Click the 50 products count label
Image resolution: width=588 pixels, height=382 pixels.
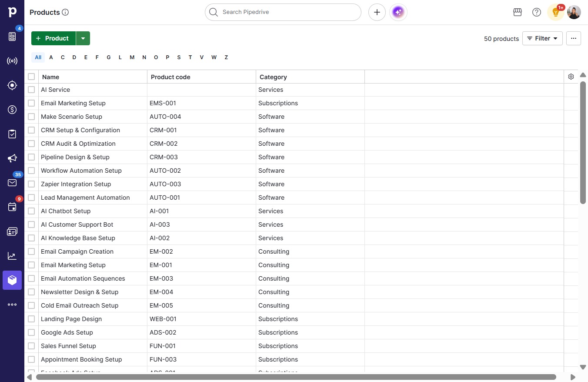pyautogui.click(x=501, y=39)
